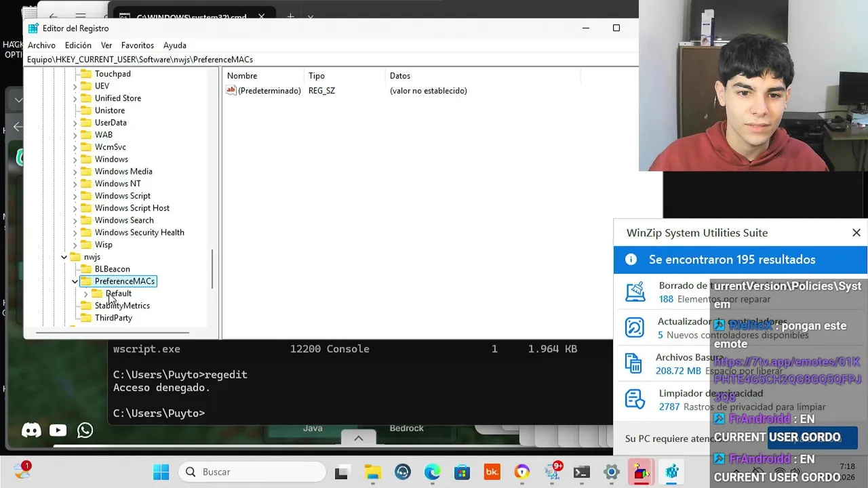Expand the UserData registry key

pos(75,123)
